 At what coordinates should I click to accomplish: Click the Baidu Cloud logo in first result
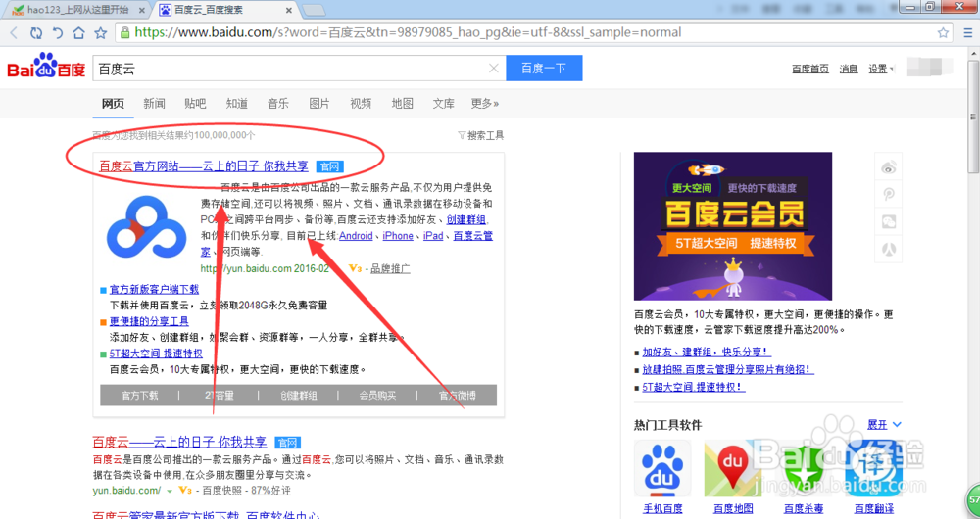click(146, 227)
